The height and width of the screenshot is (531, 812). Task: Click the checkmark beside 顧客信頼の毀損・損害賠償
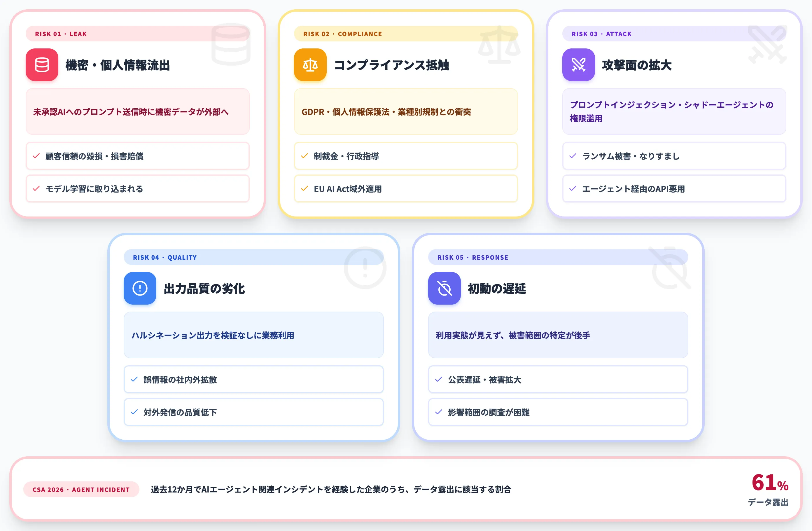36,156
